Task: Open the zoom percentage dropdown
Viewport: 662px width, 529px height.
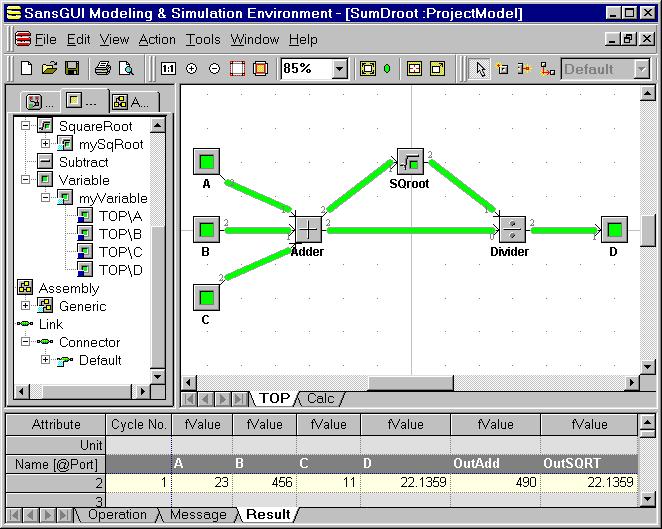Action: 339,69
